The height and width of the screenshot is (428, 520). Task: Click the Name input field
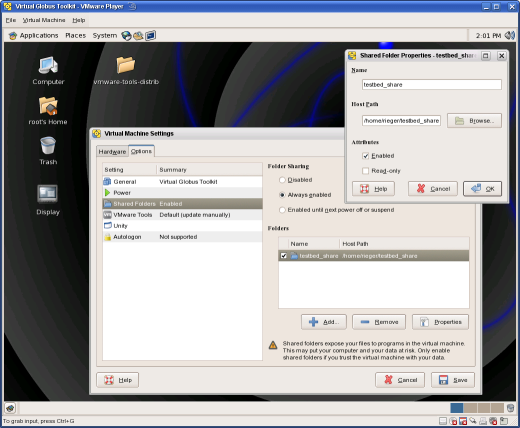432,85
